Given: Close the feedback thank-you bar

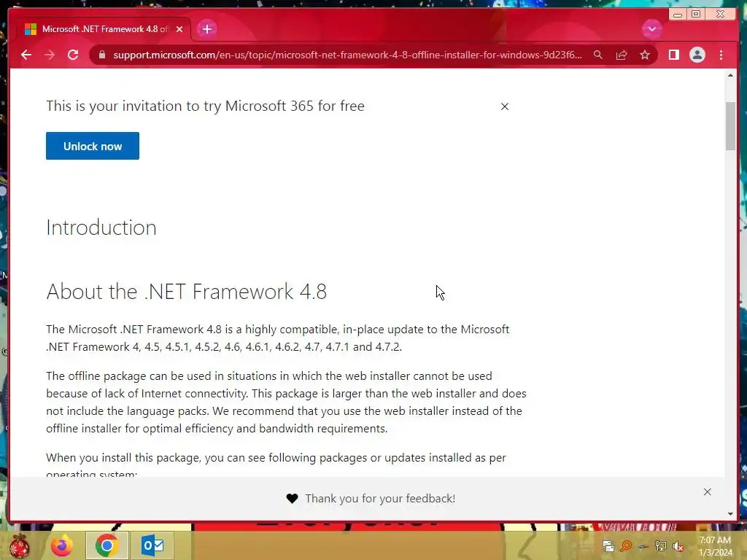Looking at the screenshot, I should tap(708, 492).
